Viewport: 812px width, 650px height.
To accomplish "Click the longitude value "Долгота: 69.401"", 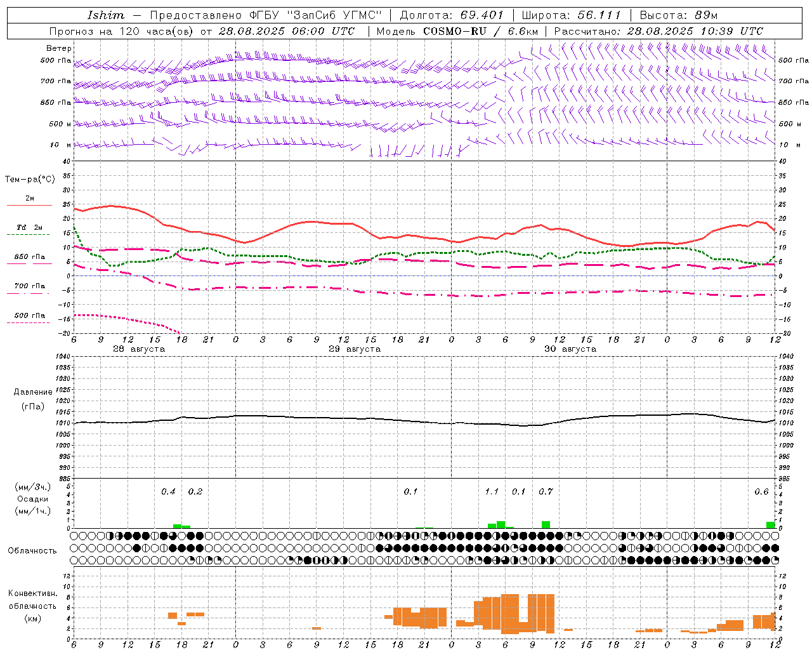I will (452, 15).
